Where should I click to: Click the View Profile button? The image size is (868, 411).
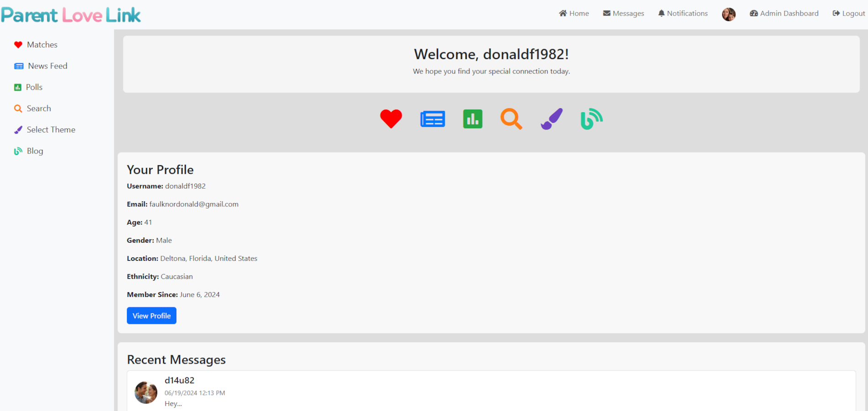pos(151,316)
